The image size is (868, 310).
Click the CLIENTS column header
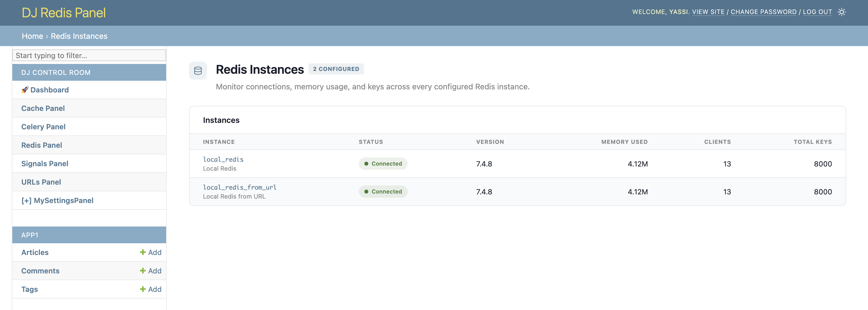717,142
